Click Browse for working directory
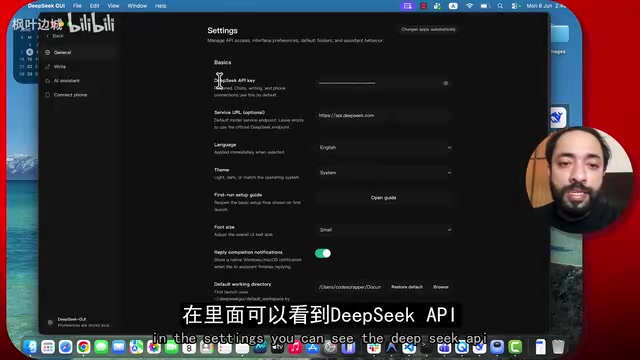Viewport: 640px width, 360px height. (x=441, y=287)
